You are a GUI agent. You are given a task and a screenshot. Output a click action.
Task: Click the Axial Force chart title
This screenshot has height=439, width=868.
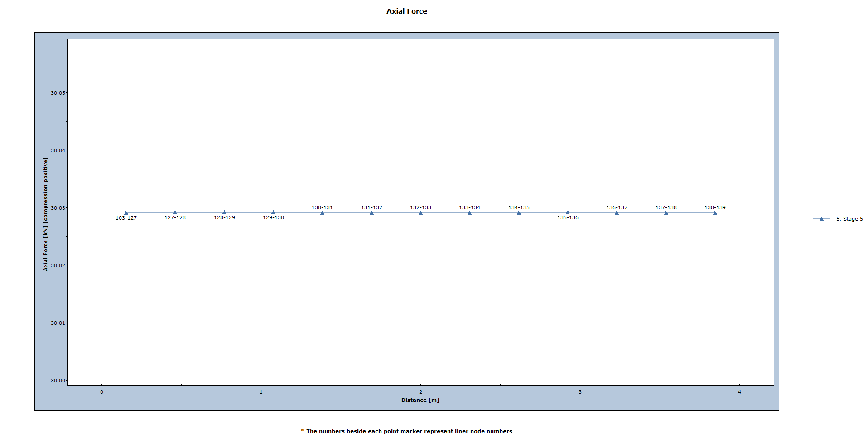click(x=406, y=11)
